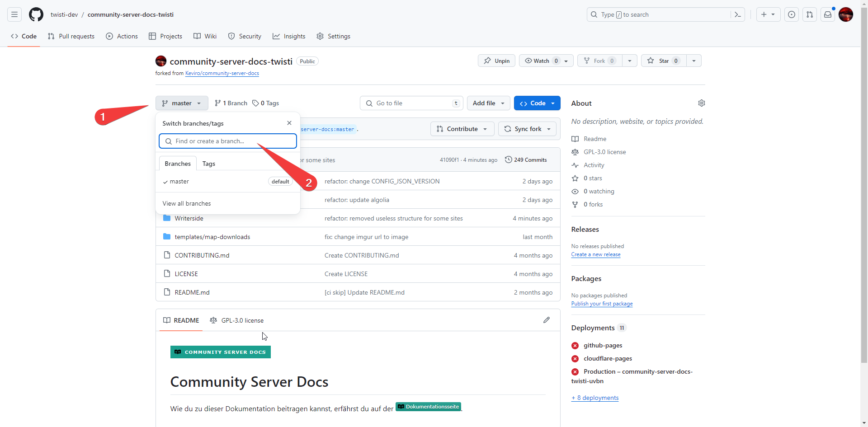
Task: Click Create a new release
Action: point(596,254)
